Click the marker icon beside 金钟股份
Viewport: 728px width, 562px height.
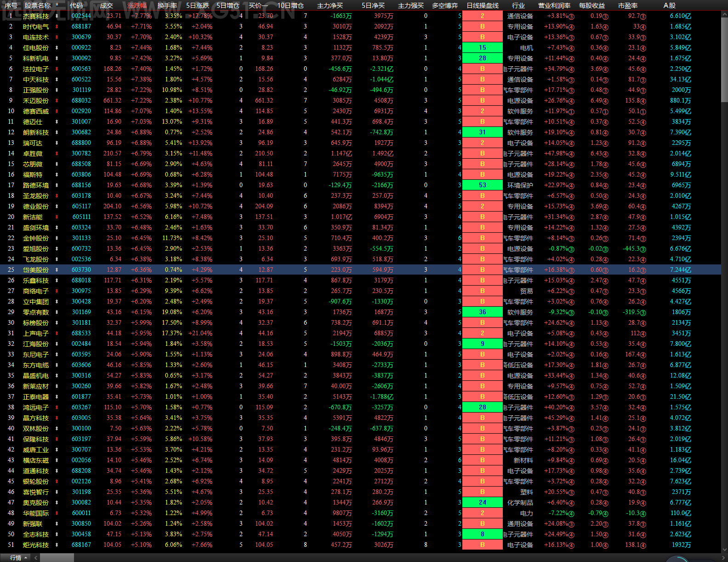click(57, 238)
